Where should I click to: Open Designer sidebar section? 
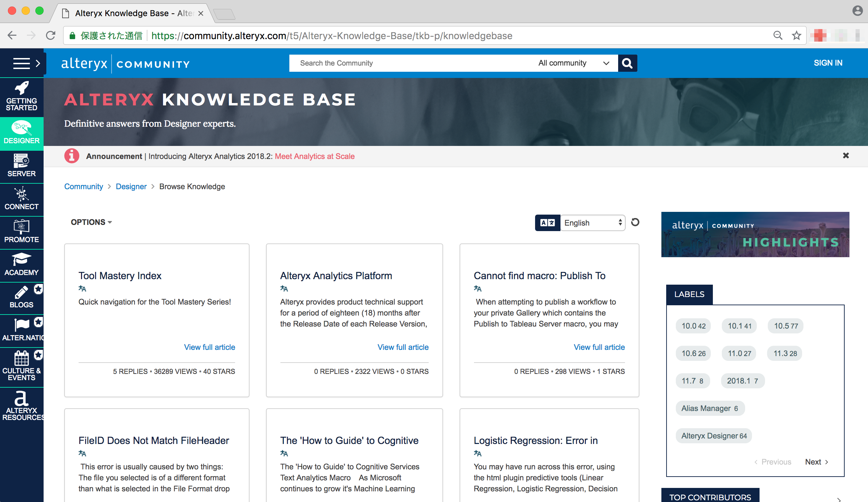click(x=22, y=133)
